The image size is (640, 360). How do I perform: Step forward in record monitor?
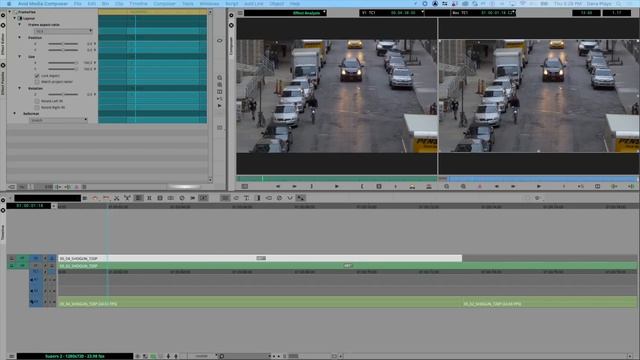[x=513, y=187]
